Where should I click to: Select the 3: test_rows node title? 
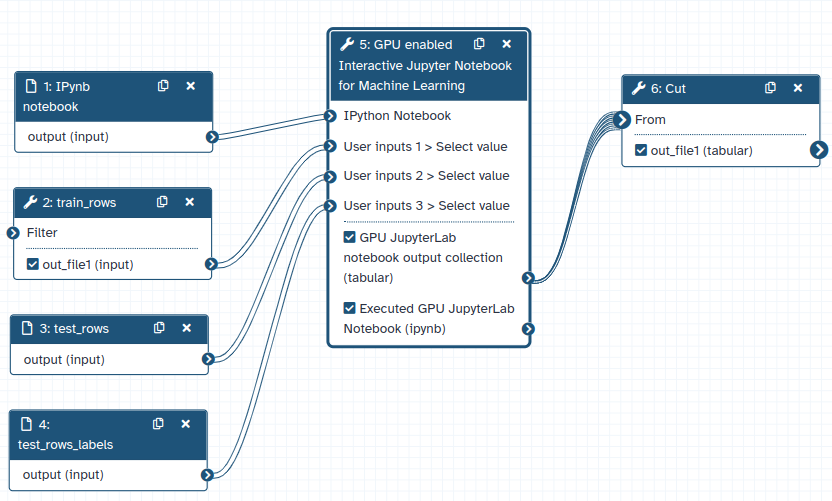pos(74,329)
